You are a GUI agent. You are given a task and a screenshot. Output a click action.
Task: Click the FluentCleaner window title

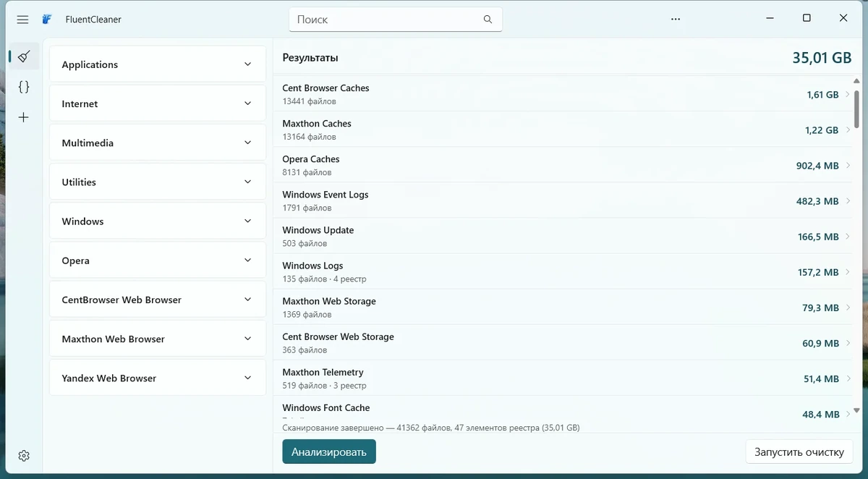[x=93, y=20]
